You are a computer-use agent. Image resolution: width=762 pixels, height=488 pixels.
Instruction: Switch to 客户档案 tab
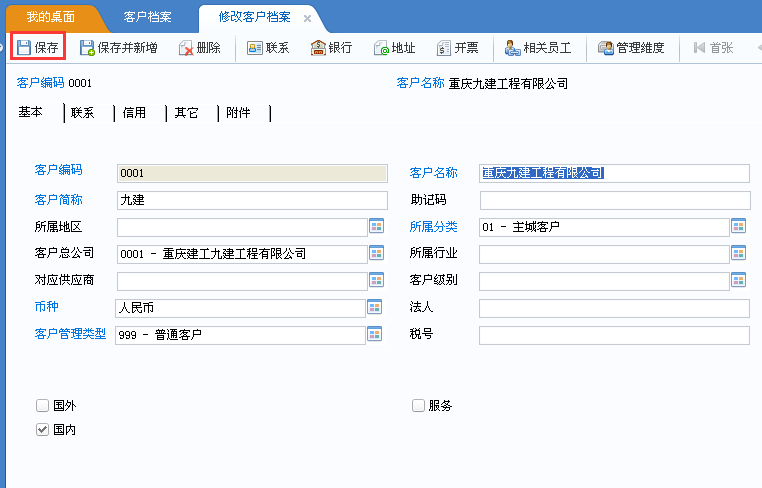[x=147, y=17]
